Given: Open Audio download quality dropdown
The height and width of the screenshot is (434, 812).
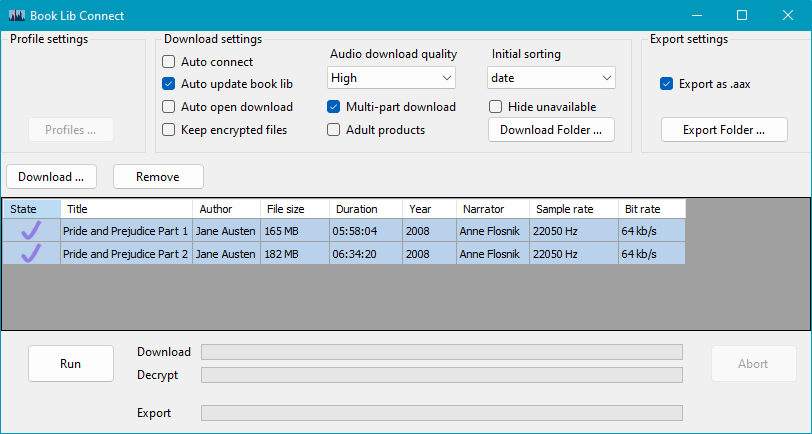Looking at the screenshot, I should 392,78.
